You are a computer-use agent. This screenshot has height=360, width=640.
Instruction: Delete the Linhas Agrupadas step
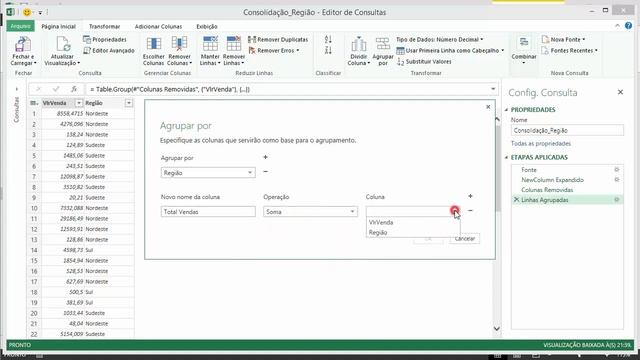pos(516,200)
